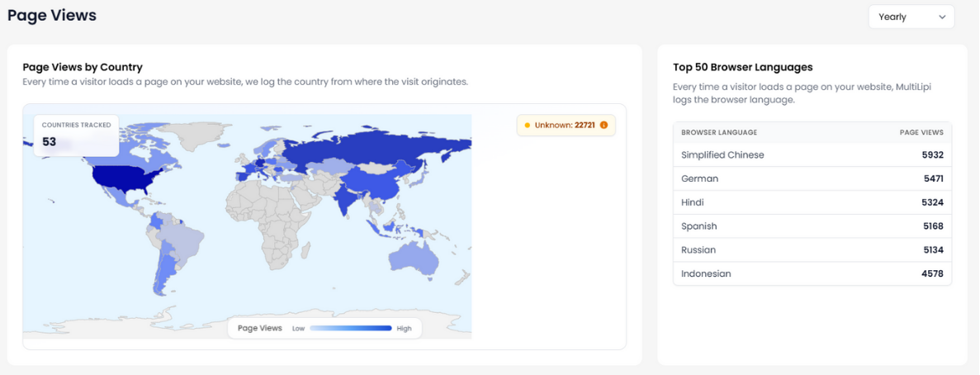The width and height of the screenshot is (980, 375).
Task: Select the Simplified Chinese row
Action: pyautogui.click(x=812, y=155)
